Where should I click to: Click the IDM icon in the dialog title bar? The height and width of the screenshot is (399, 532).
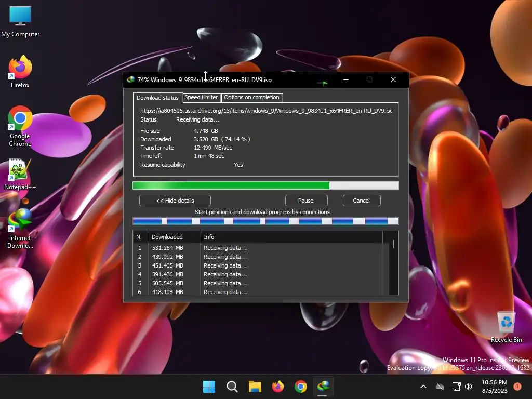(x=131, y=79)
